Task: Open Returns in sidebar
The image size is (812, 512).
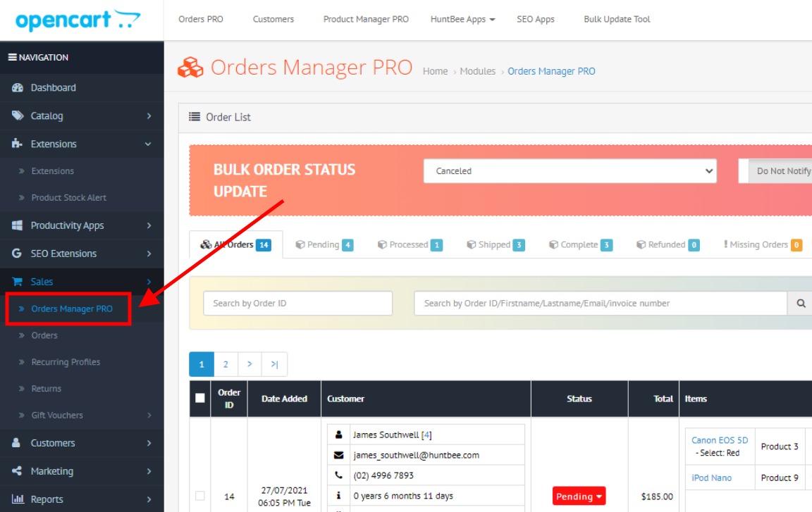Action: 46,388
